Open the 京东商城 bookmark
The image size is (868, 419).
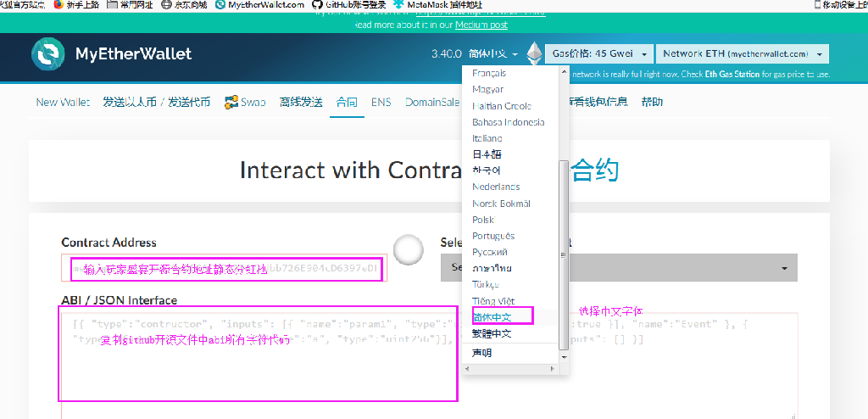[184, 4]
